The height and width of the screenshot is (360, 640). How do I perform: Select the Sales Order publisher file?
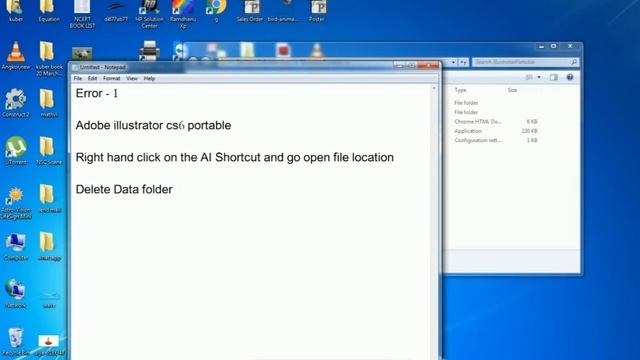(x=250, y=11)
